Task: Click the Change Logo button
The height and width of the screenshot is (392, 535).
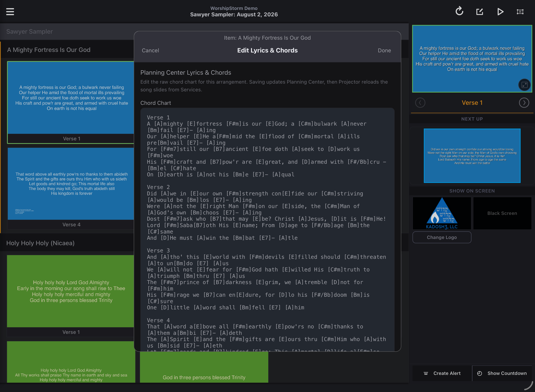Action: [442, 237]
